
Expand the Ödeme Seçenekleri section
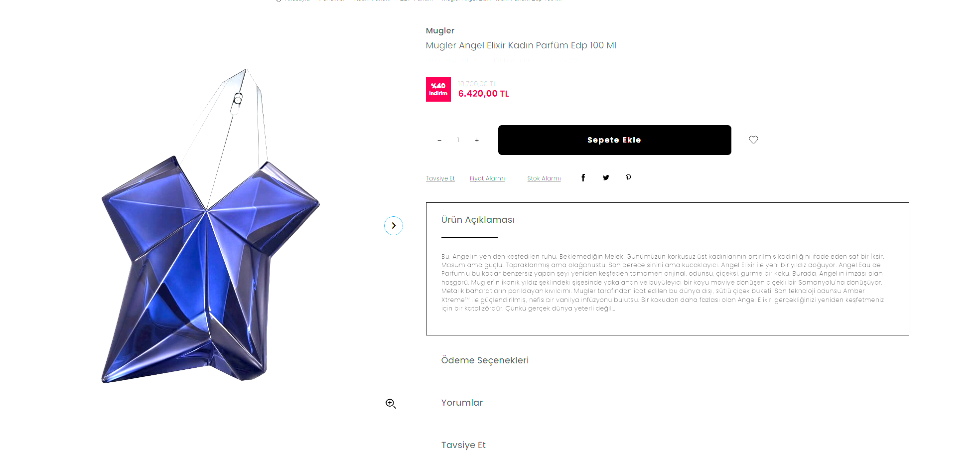(485, 360)
